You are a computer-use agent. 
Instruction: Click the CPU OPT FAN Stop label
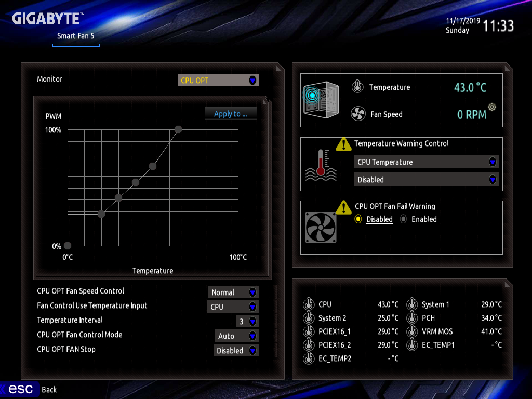66,349
